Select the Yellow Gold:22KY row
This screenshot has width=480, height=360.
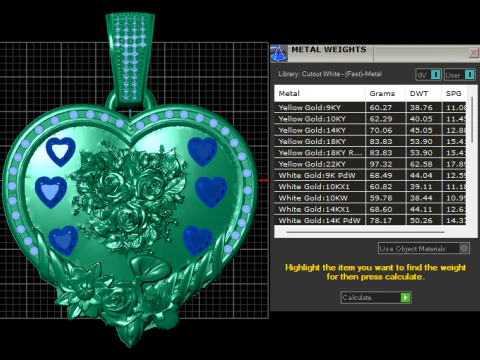click(x=370, y=164)
